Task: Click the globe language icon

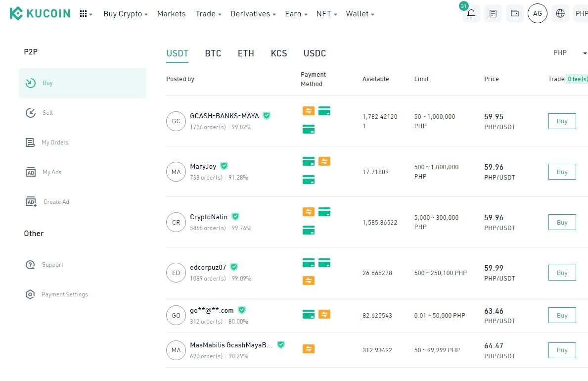Action: click(560, 13)
